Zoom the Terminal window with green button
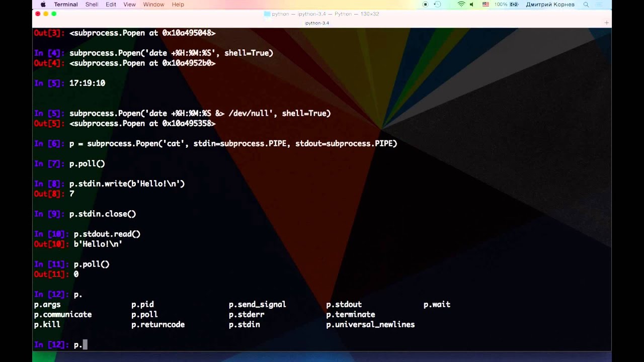644x362 pixels. (x=54, y=14)
